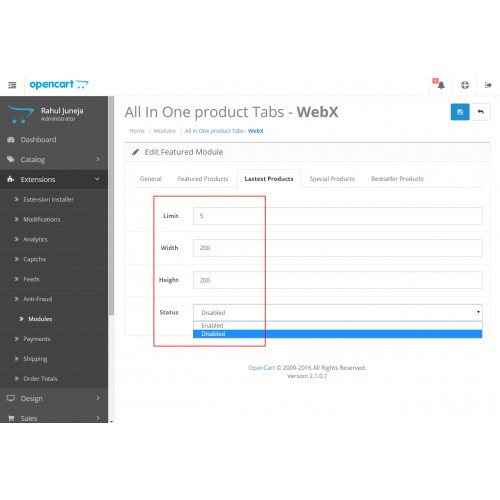
Task: Switch to the Featured Products tab
Action: (203, 179)
